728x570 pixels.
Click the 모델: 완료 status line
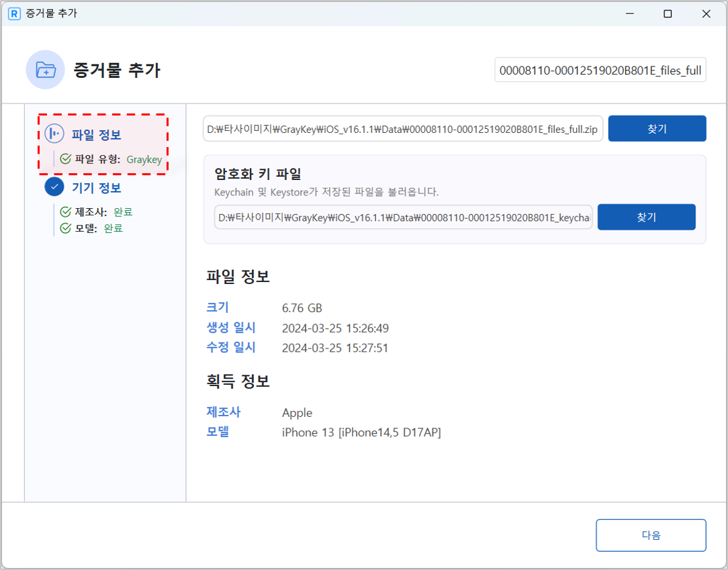click(x=91, y=228)
